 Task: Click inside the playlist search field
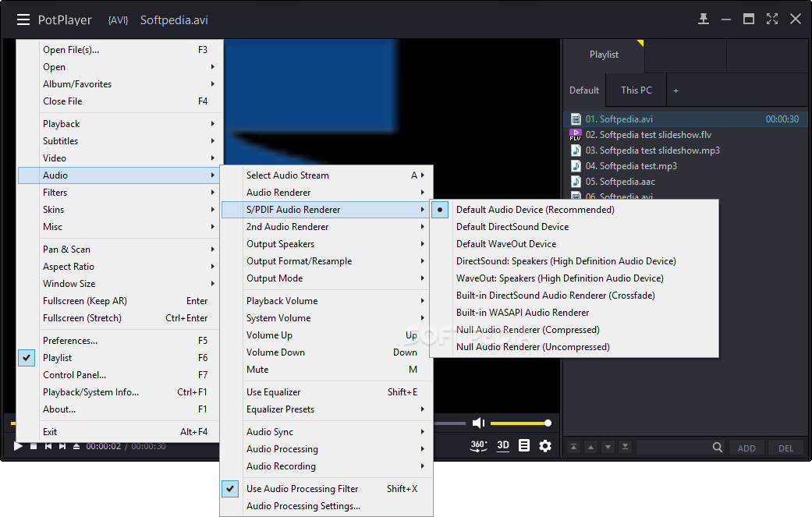673,447
